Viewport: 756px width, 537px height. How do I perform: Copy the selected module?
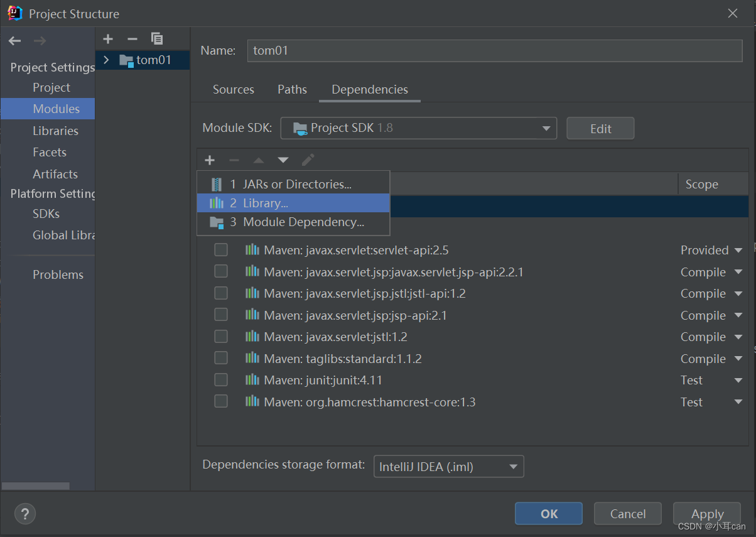157,39
